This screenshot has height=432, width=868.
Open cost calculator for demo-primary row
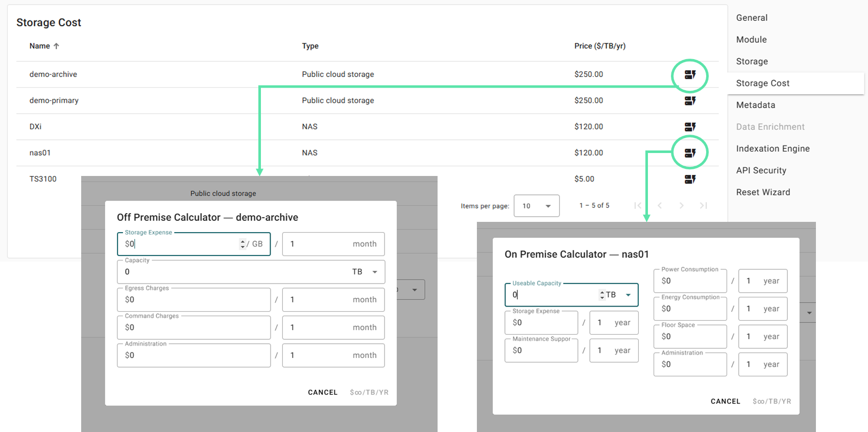pos(690,101)
